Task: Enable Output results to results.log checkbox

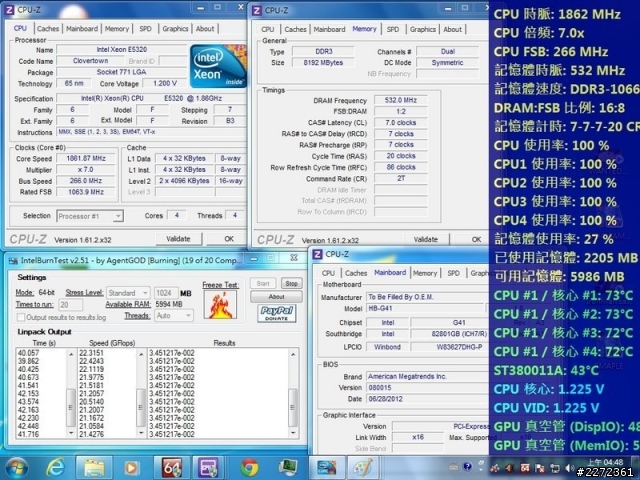Action: click(x=21, y=317)
